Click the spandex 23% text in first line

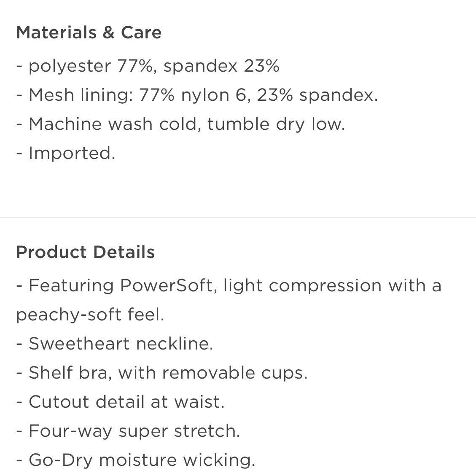click(x=221, y=66)
